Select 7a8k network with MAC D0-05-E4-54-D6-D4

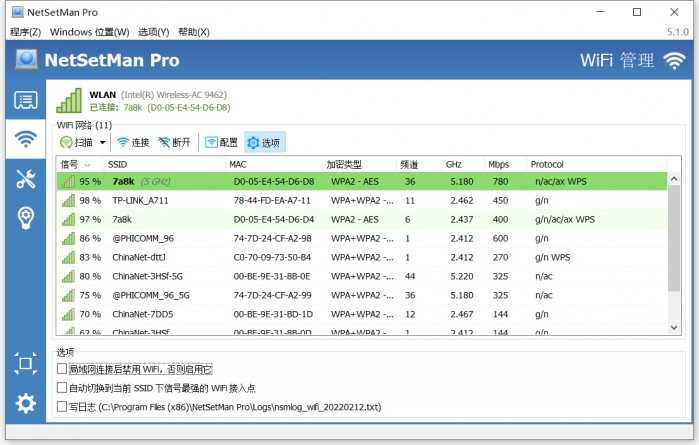point(362,219)
